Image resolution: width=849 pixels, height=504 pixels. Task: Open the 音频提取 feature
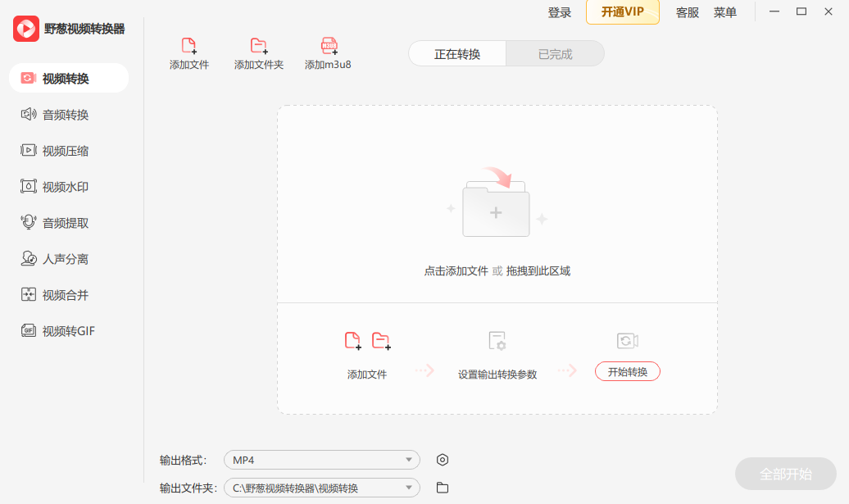[x=57, y=222]
